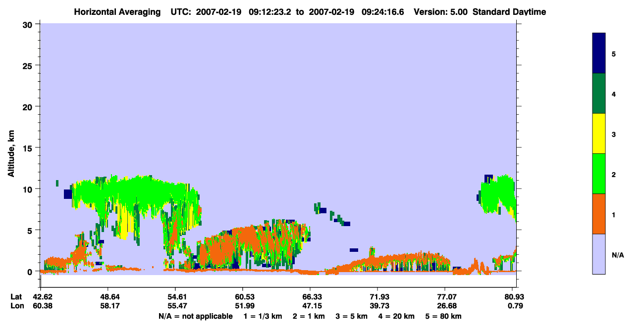Click legend text '5 = 80 km'

pos(444,316)
